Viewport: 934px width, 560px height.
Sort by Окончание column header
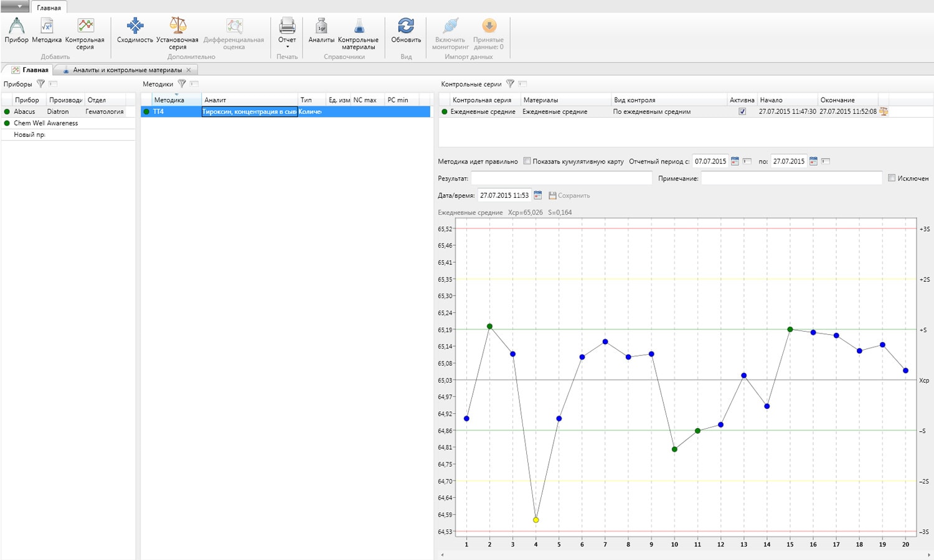(x=847, y=100)
